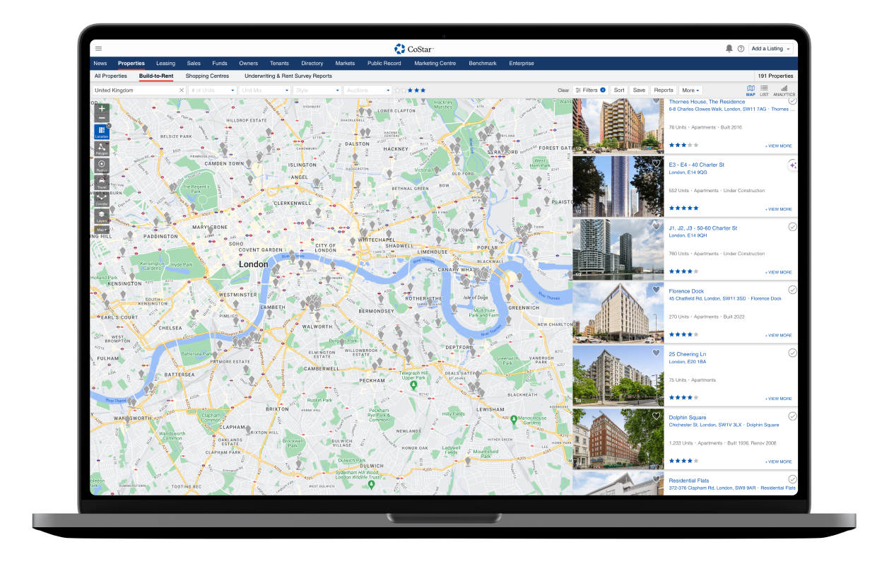This screenshot has height=588, width=894.
Task: Open the Benchmark section
Action: pos(483,64)
